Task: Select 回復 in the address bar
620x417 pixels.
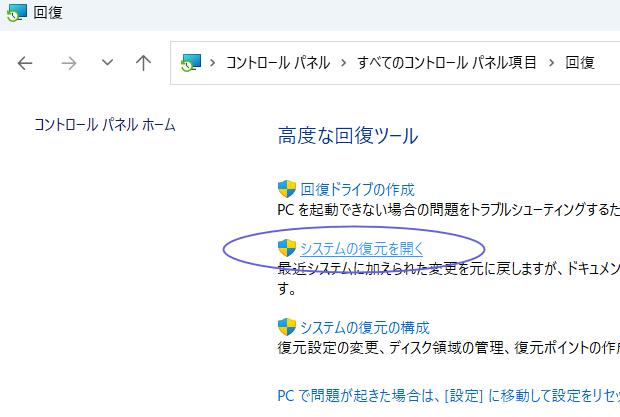Action: (x=580, y=63)
